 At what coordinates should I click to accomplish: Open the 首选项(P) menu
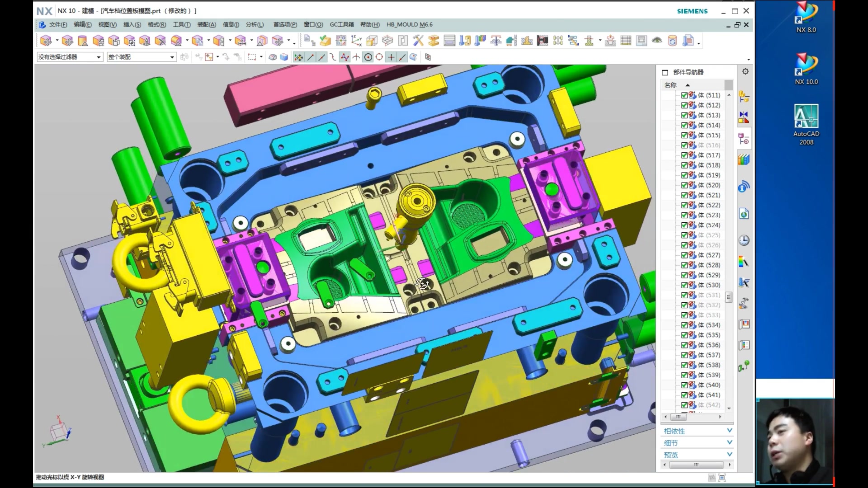[285, 24]
